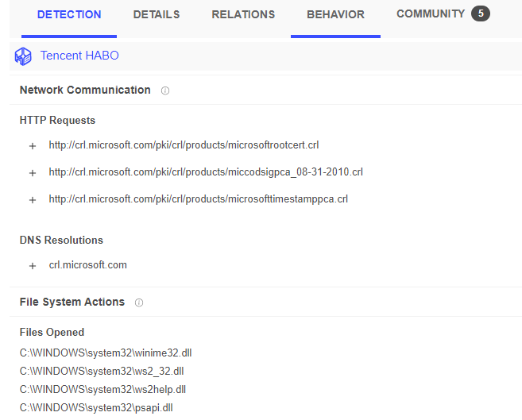Click the crl.microsoft.com domain text
The image size is (522, 420).
88,265
